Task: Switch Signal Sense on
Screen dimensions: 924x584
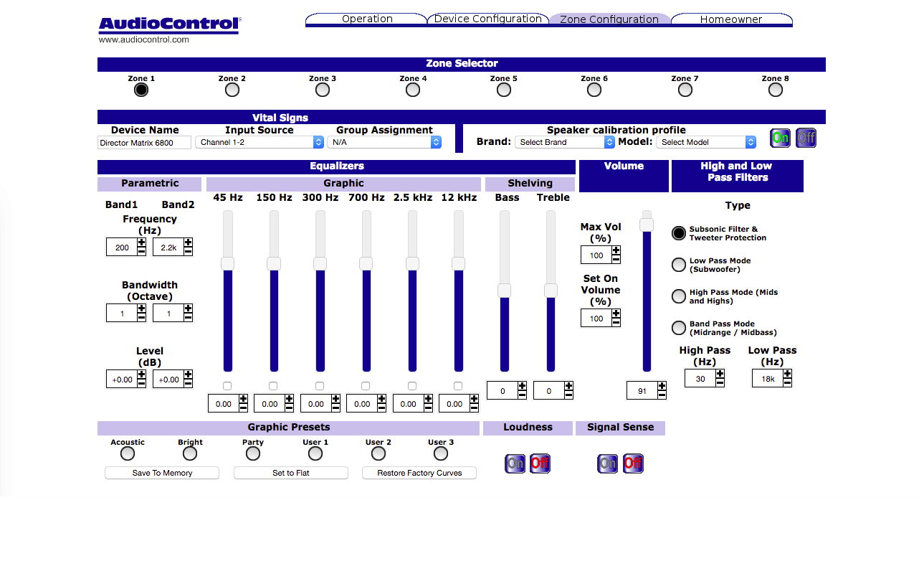Action: [607, 463]
